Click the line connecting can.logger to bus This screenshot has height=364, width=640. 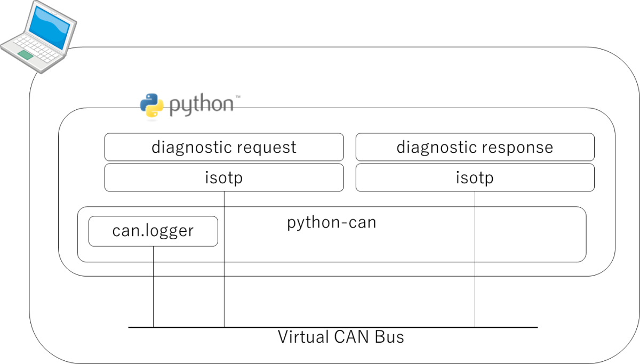pos(153,288)
